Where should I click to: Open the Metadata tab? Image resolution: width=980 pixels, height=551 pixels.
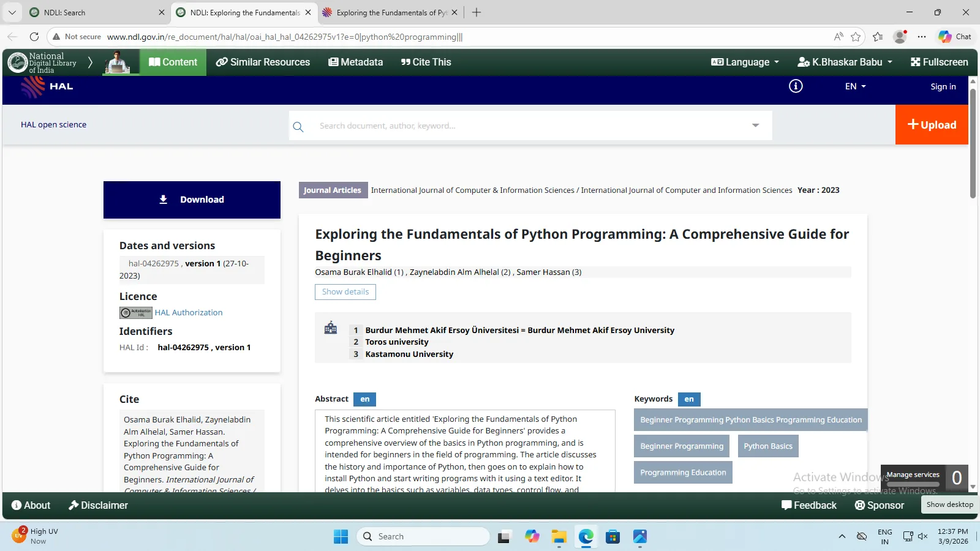[355, 62]
